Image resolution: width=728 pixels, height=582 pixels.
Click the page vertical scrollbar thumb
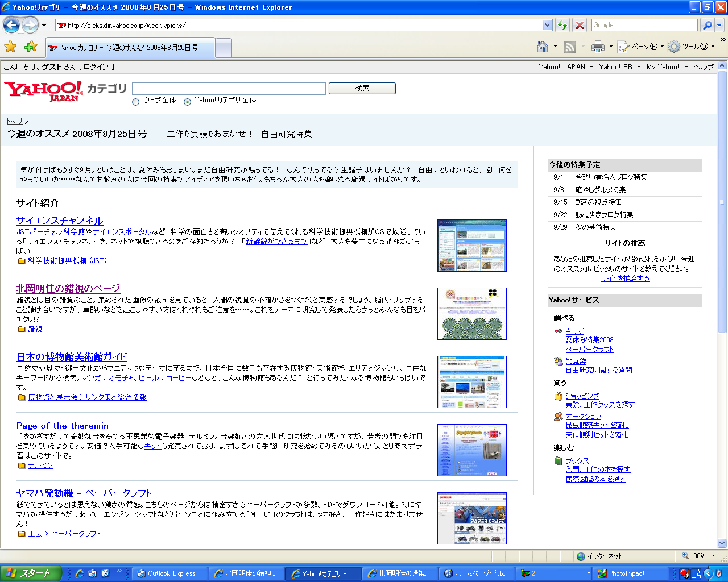point(722,202)
